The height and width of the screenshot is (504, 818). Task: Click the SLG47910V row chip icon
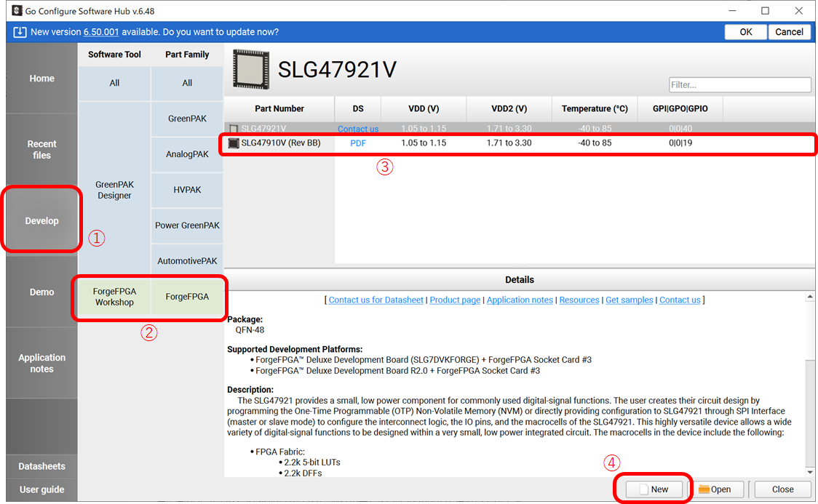point(233,143)
